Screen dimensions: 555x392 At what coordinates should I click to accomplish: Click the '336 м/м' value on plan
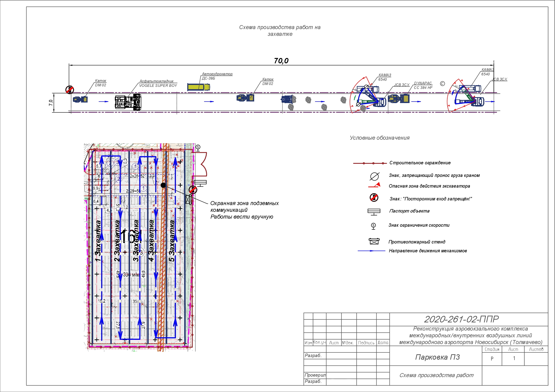[131, 275]
